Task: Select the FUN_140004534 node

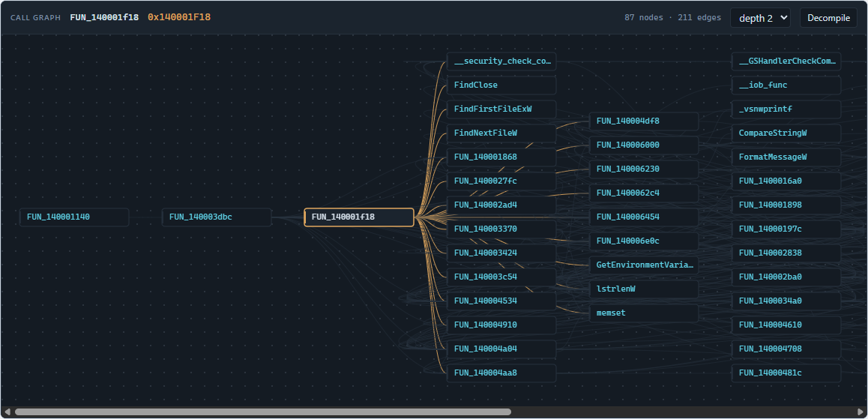Action: (x=501, y=301)
